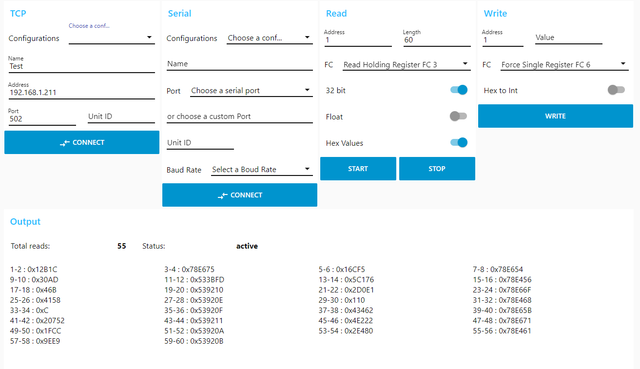Click the status value active

[247, 246]
